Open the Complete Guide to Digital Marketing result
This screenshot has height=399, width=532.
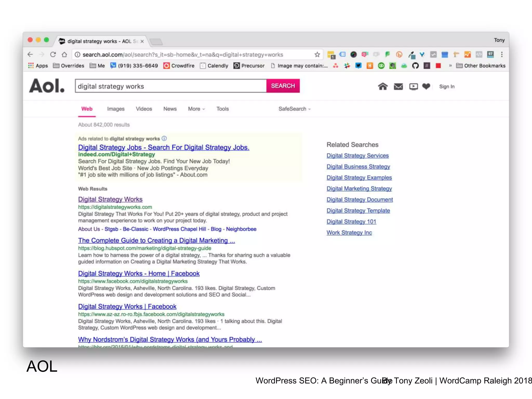coord(156,241)
